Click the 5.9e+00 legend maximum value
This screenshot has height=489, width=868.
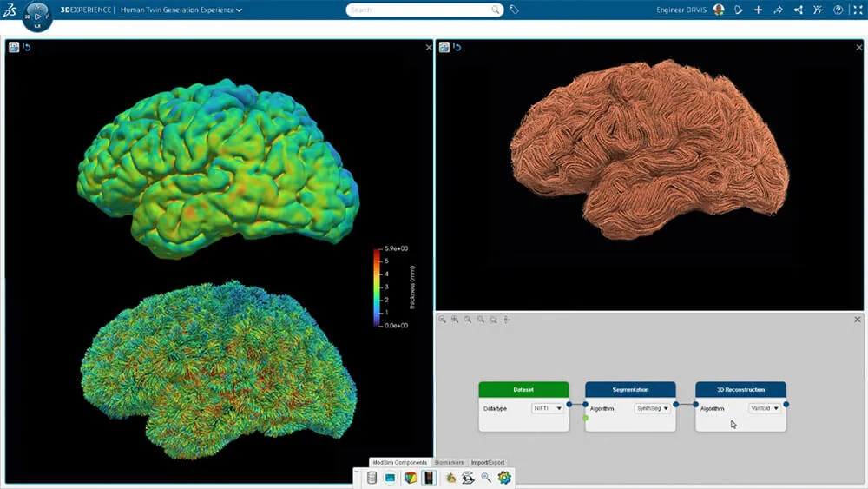397,248
